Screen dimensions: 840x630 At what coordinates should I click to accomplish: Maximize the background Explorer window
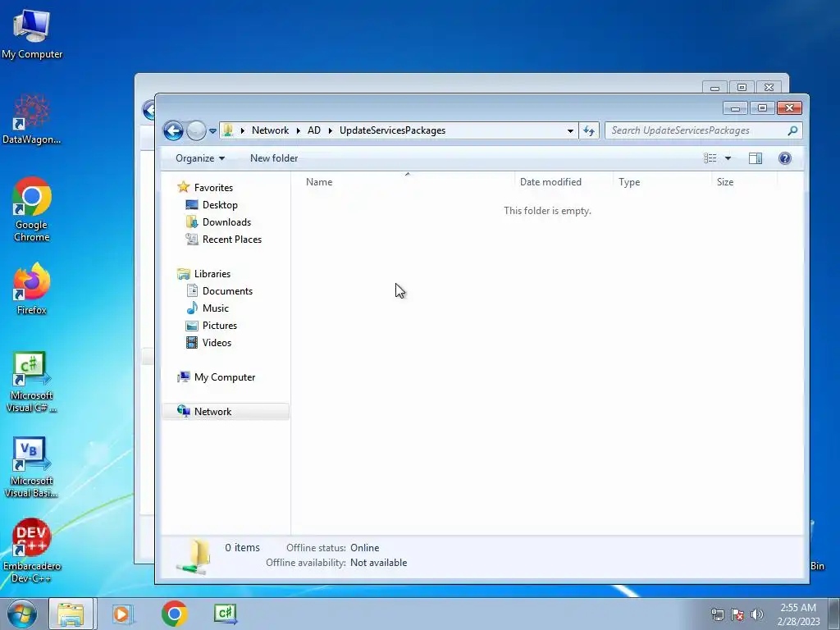[742, 87]
